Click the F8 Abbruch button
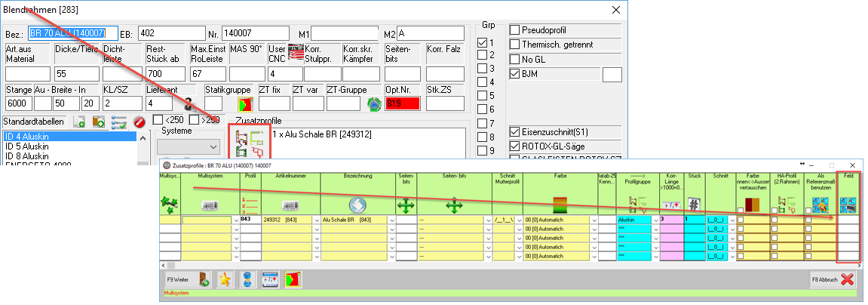Screen dimensions: 868x305 (x=833, y=279)
